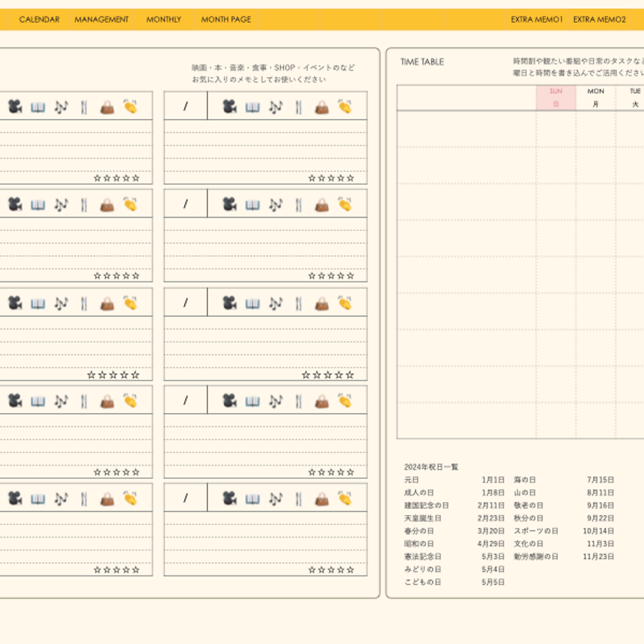Select the 元日 holiday row

point(454,479)
